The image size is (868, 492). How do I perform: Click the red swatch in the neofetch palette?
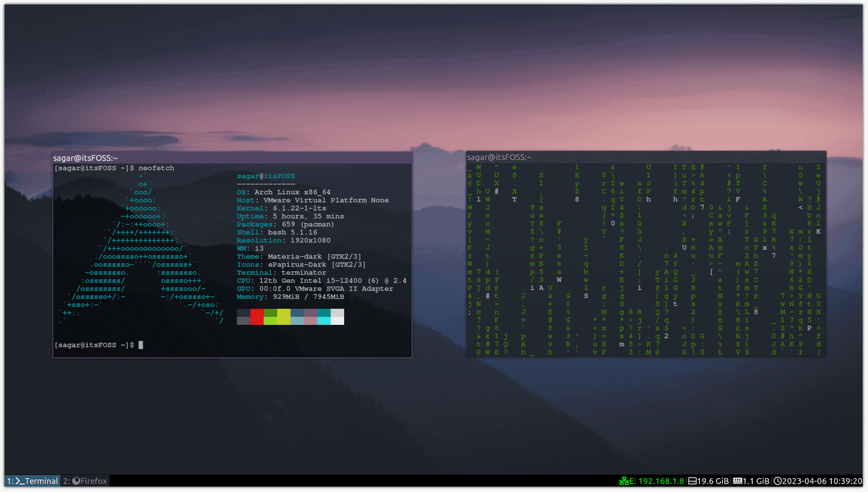pyautogui.click(x=257, y=317)
